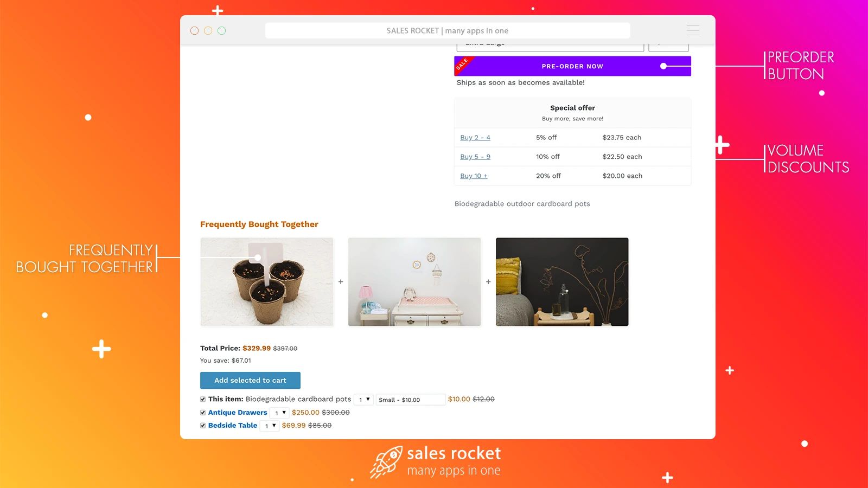Click the yellow window dot
Image resolution: width=868 pixels, height=488 pixels.
208,31
